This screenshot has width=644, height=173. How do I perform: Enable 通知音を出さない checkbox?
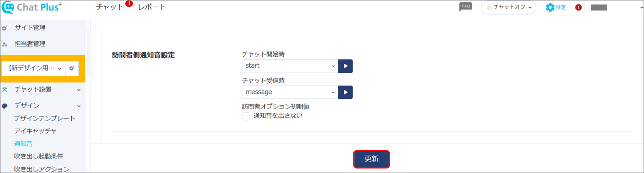246,116
